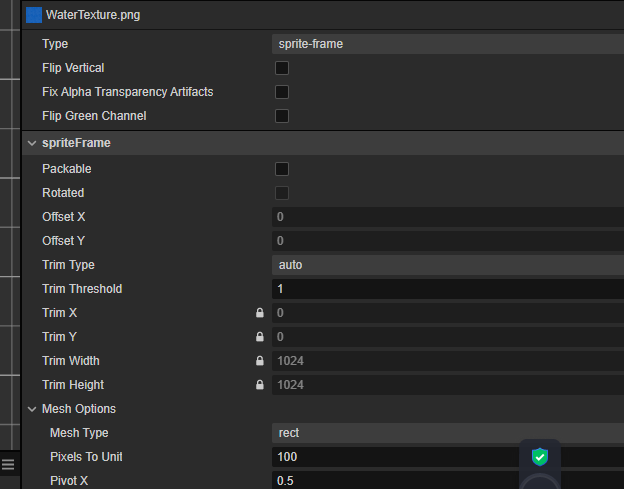Select the WaterTexture.png file name

(93, 15)
